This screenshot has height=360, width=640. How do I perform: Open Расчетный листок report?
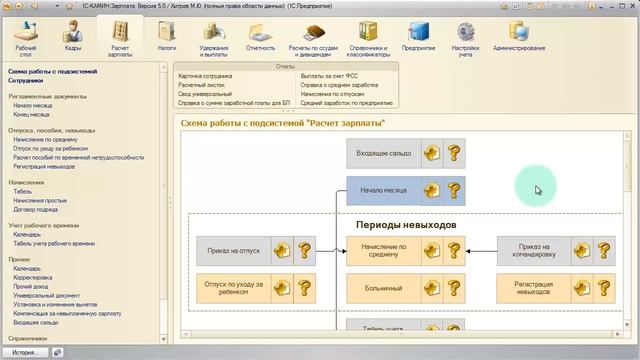(202, 85)
